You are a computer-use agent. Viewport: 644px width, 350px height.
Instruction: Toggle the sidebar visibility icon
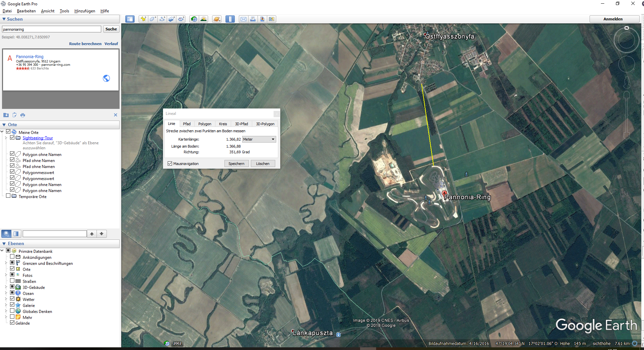[x=130, y=19]
